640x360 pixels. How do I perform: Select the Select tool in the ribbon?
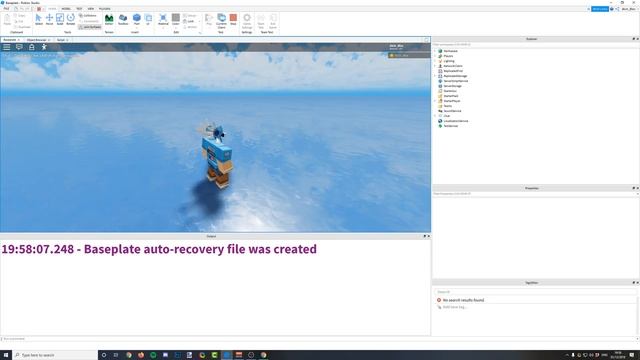pos(39,20)
